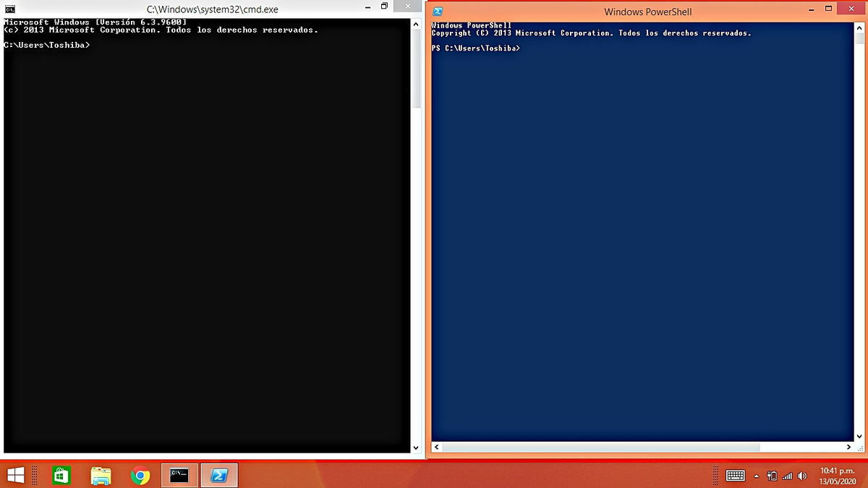Launch the Windows Store from taskbar
This screenshot has height=488, width=868.
pyautogui.click(x=61, y=475)
